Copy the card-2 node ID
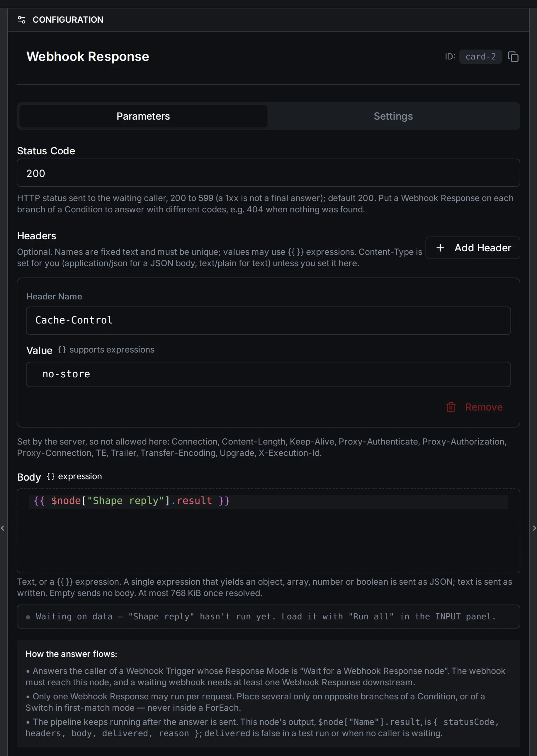This screenshot has width=537, height=756. [513, 57]
